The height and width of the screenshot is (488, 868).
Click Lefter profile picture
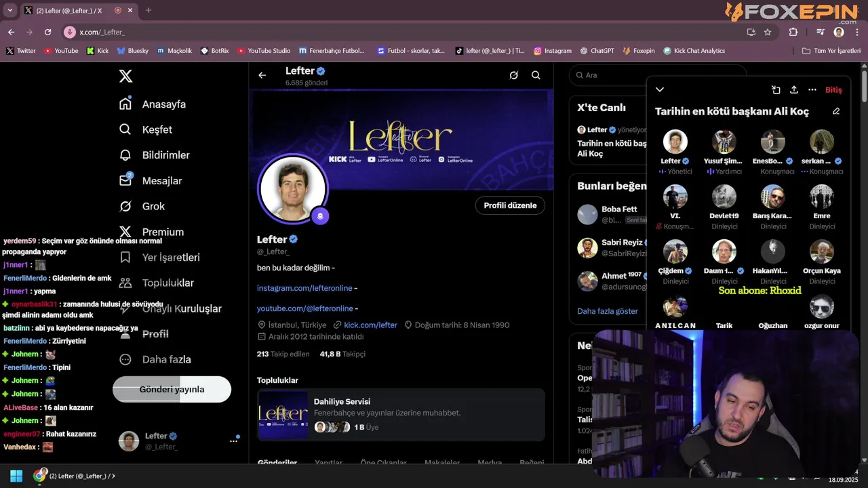(x=293, y=188)
